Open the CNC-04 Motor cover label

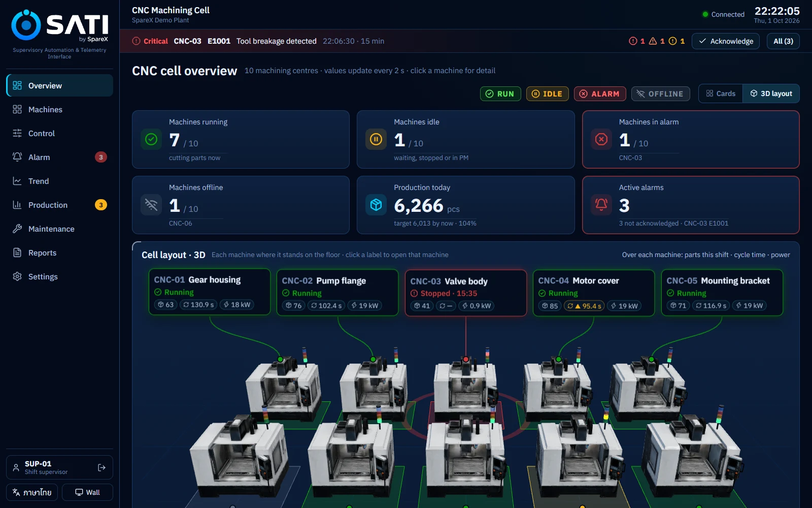point(594,293)
